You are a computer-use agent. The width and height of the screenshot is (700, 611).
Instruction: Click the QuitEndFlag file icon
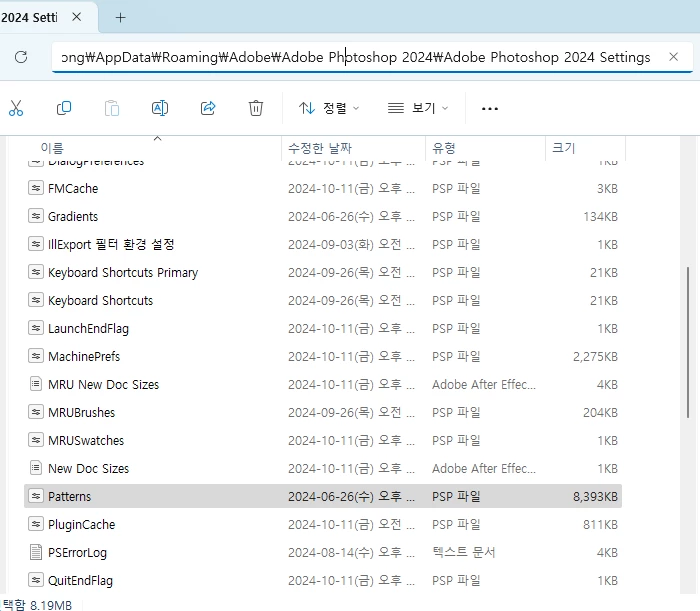tap(36, 580)
